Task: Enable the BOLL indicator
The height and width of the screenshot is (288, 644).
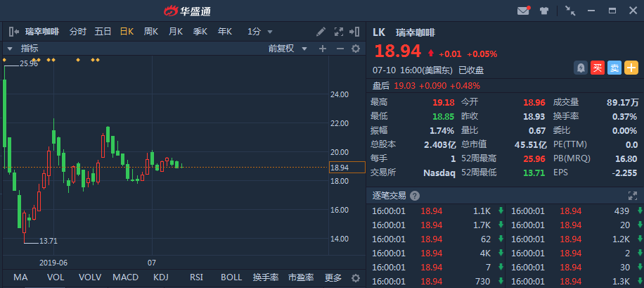Action: pos(231,277)
